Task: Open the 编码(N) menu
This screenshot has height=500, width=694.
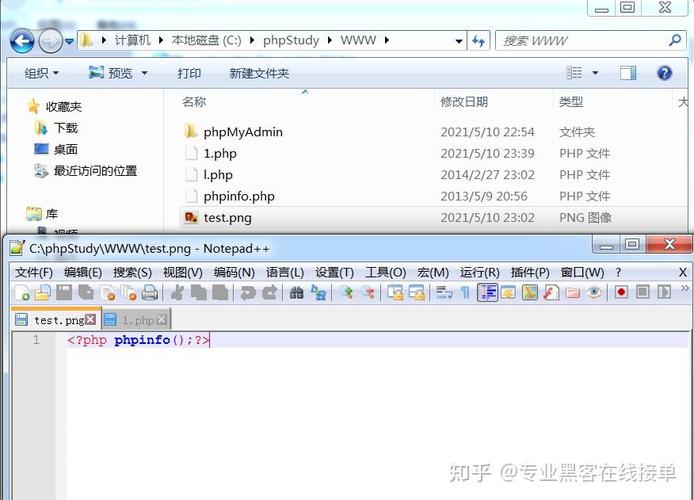Action: point(234,272)
